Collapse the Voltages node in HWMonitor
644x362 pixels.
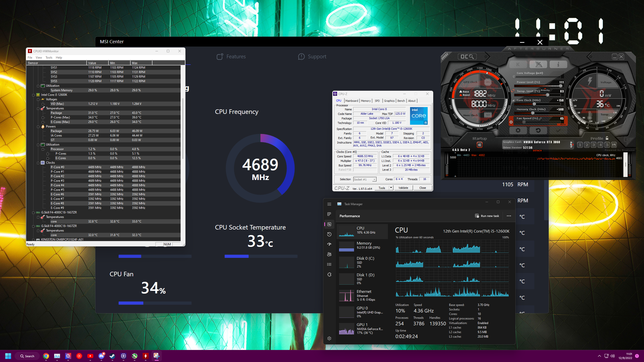click(38, 99)
